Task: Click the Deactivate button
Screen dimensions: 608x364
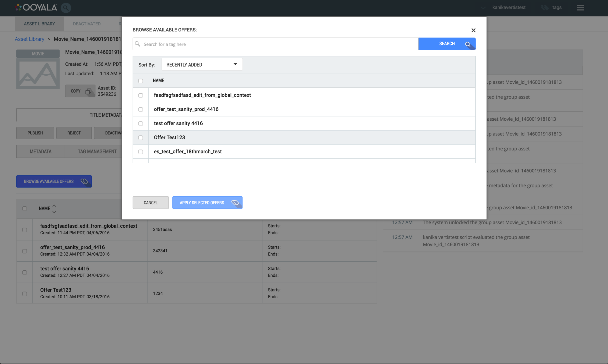Action: tap(108, 133)
